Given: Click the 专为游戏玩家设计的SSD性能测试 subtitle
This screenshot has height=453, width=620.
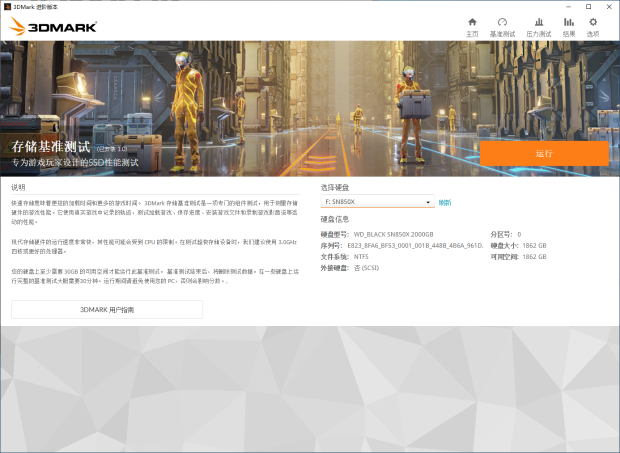Looking at the screenshot, I should pos(75,162).
